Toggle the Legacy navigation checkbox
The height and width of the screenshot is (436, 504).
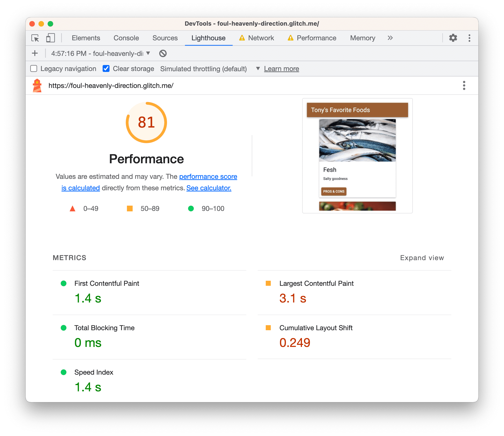(x=34, y=68)
